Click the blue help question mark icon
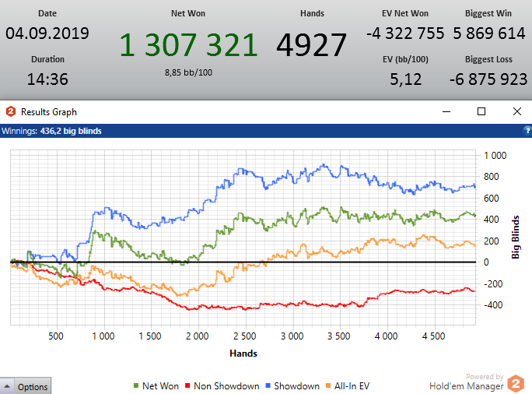 pos(527,131)
